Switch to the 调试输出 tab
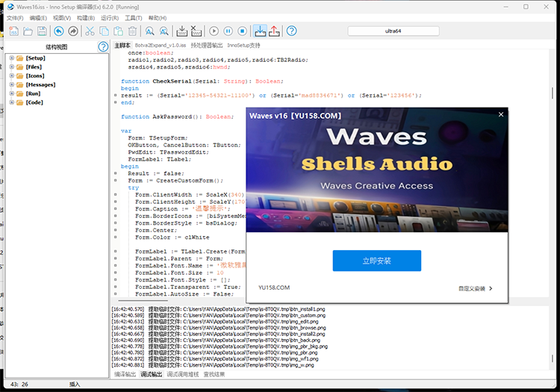This screenshot has width=560, height=392. (x=151, y=374)
